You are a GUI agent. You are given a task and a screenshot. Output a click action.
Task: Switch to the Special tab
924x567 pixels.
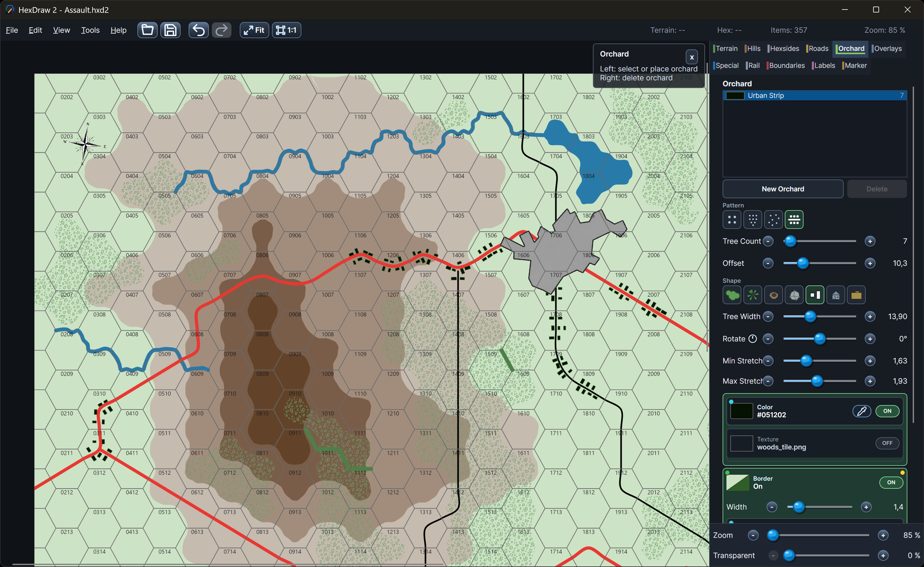(726, 65)
